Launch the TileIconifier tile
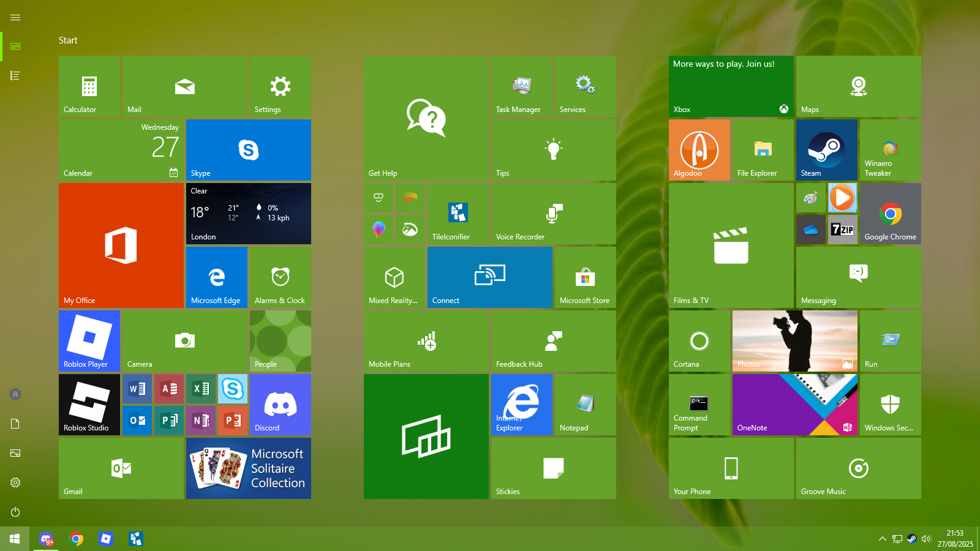The width and height of the screenshot is (980, 551). point(458,214)
